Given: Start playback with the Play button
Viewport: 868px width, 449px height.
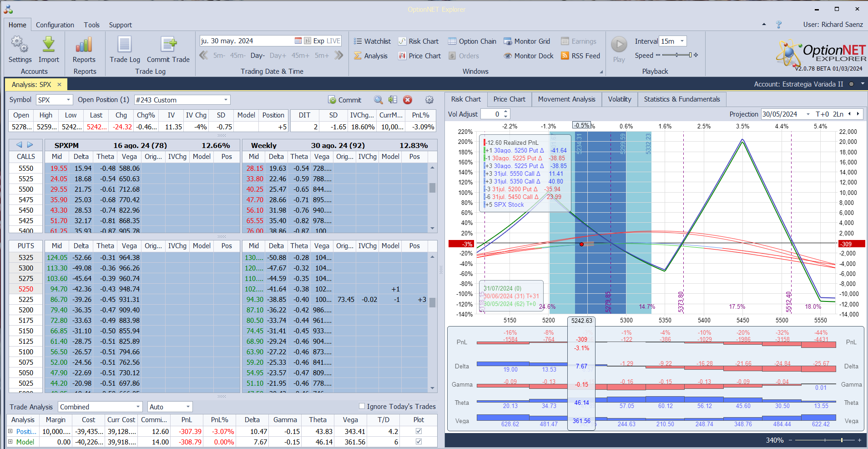Looking at the screenshot, I should click(x=619, y=45).
